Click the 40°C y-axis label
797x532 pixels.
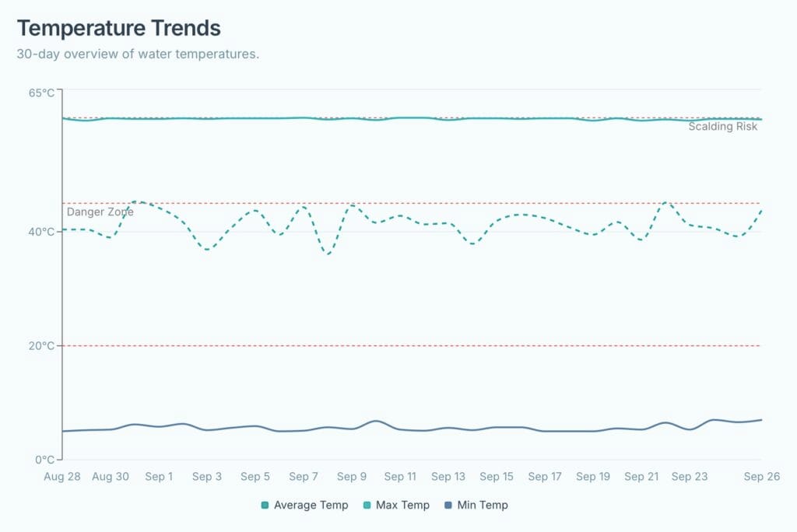point(41,232)
